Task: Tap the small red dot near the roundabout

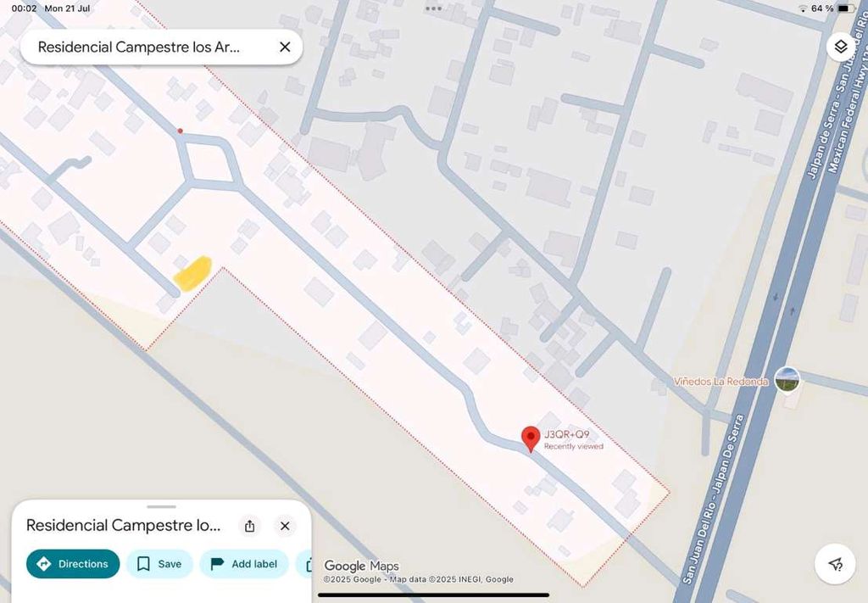Action: [x=180, y=131]
